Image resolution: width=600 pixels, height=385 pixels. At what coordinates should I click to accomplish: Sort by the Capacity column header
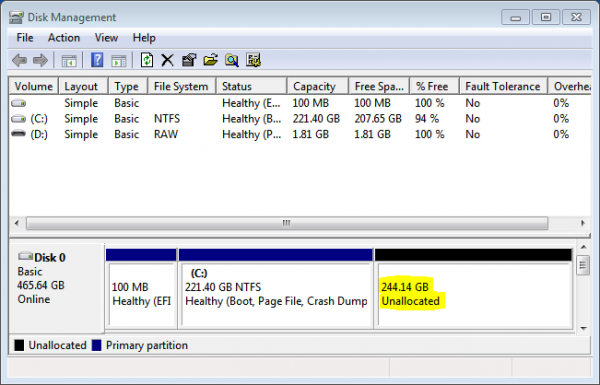point(318,86)
